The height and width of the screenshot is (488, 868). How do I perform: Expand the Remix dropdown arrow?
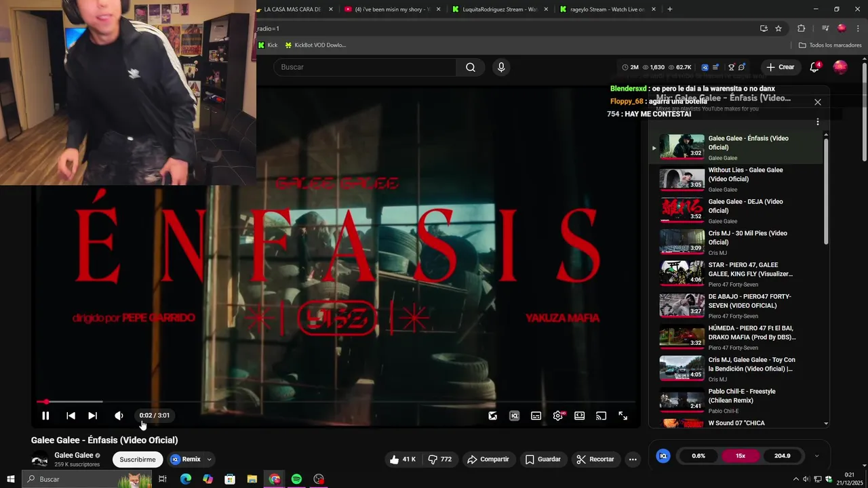(x=209, y=459)
